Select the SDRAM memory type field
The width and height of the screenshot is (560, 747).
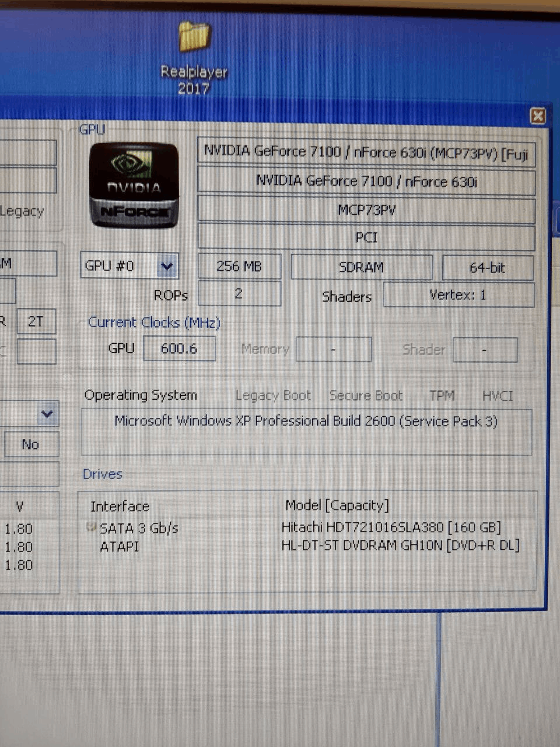(362, 267)
